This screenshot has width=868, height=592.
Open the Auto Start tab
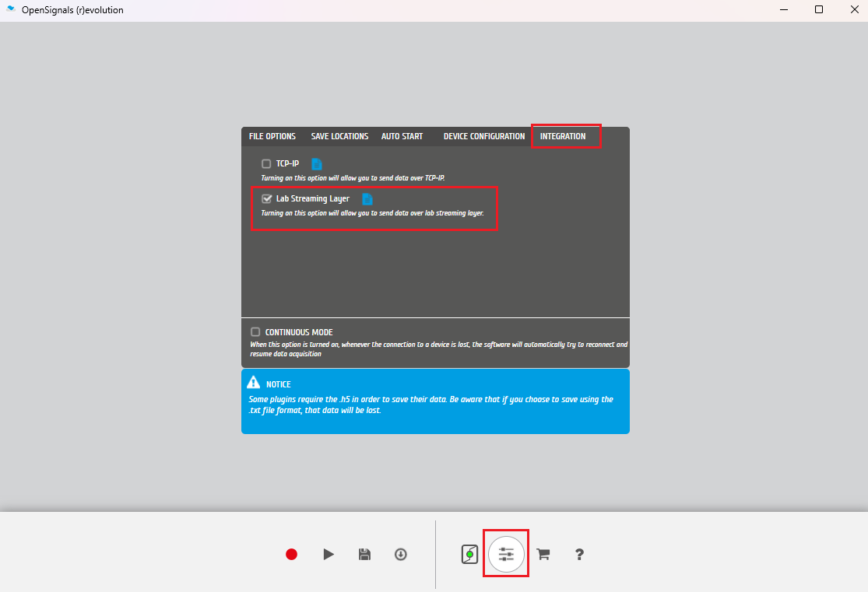pyautogui.click(x=402, y=136)
